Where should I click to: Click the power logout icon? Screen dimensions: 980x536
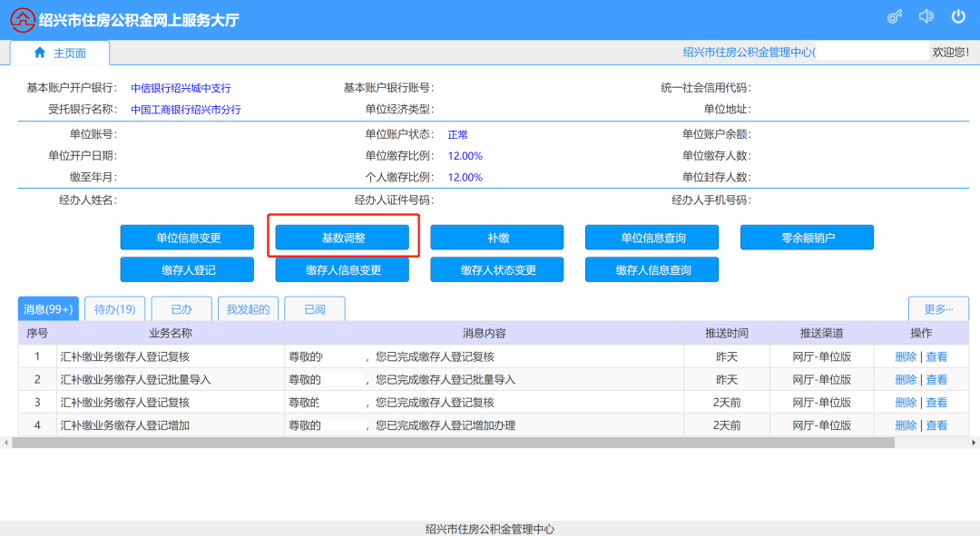(x=958, y=17)
